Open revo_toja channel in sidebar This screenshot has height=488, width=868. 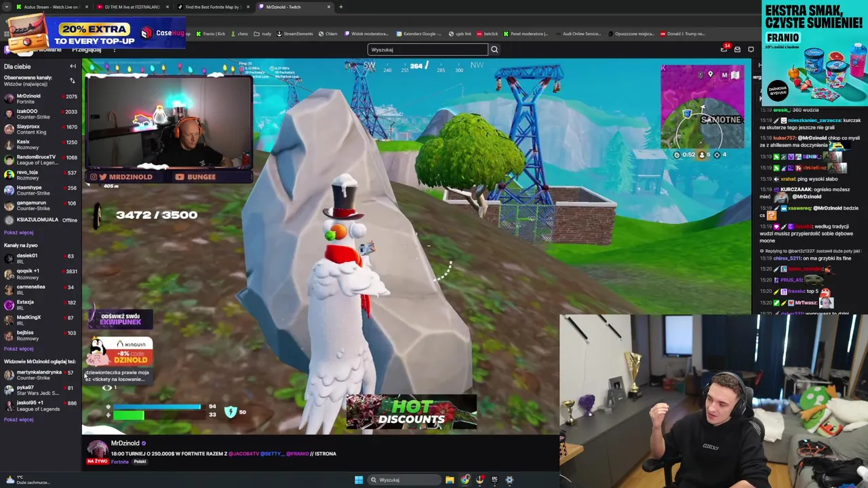coord(41,175)
